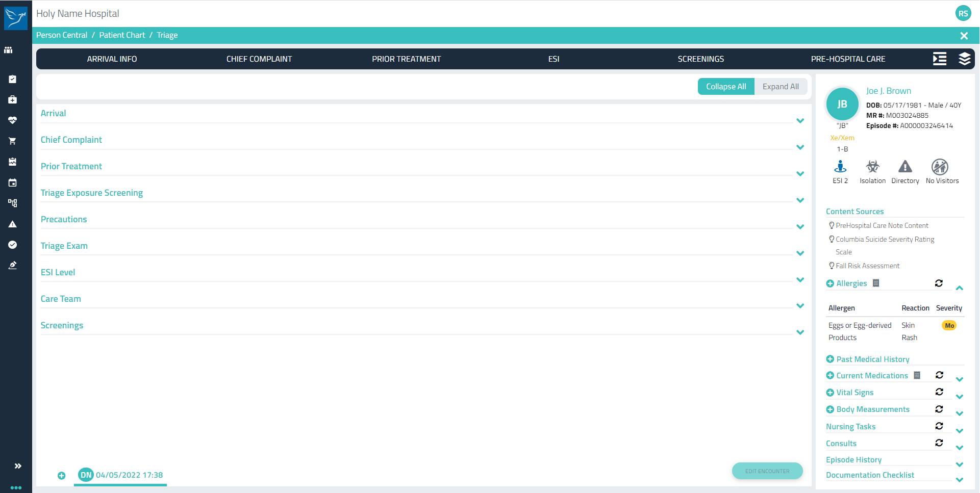This screenshot has height=493, width=980.
Task: Add new encounter with plus icon near DN
Action: click(61, 476)
